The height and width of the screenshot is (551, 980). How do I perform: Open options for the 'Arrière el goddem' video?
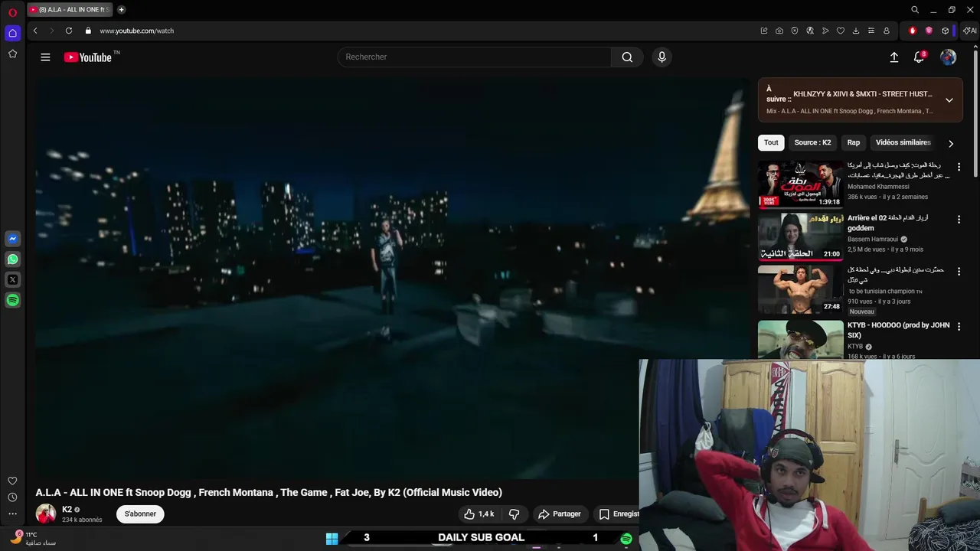point(959,220)
